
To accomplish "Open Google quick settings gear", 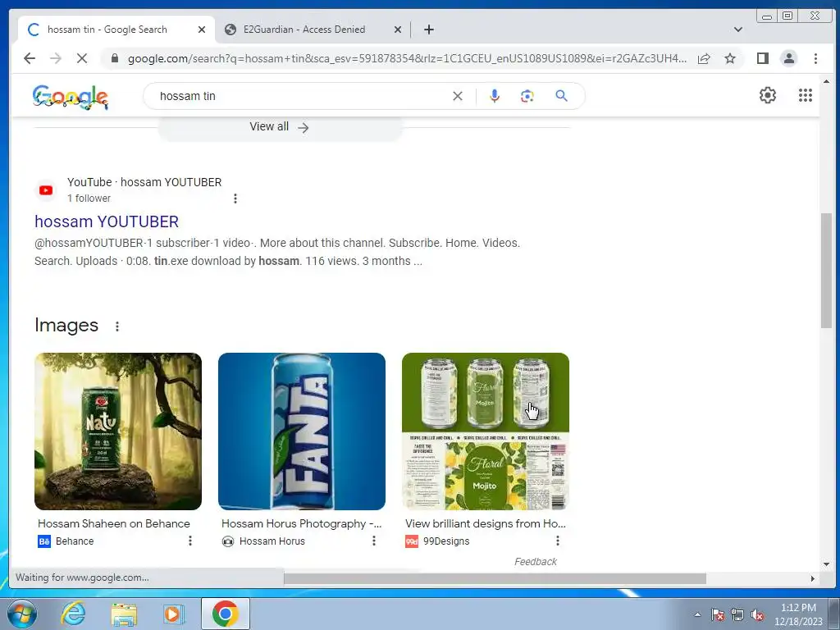I will click(768, 95).
